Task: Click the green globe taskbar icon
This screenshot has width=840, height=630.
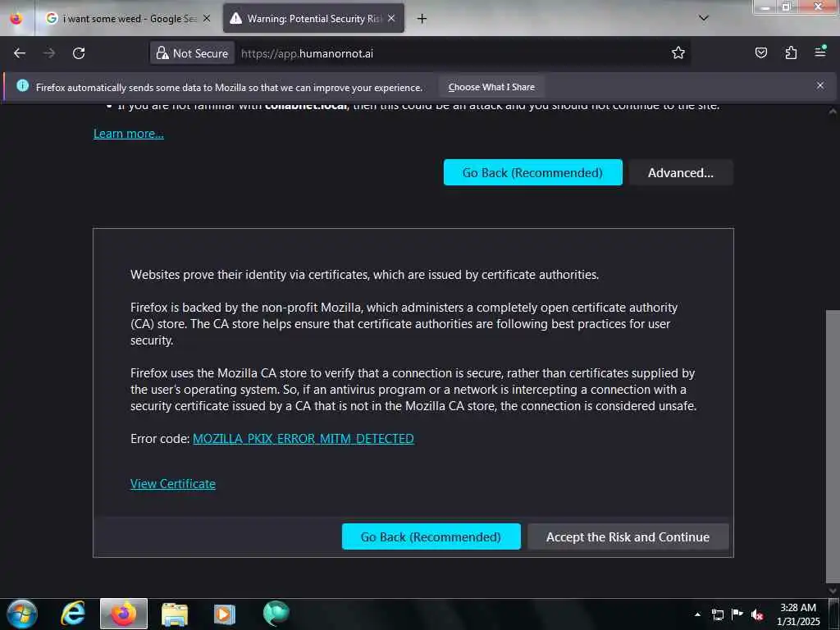Action: (x=276, y=614)
